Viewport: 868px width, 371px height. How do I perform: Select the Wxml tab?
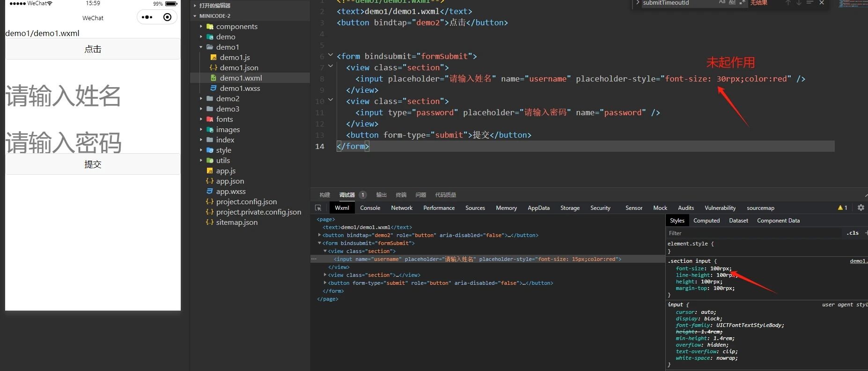pos(342,208)
